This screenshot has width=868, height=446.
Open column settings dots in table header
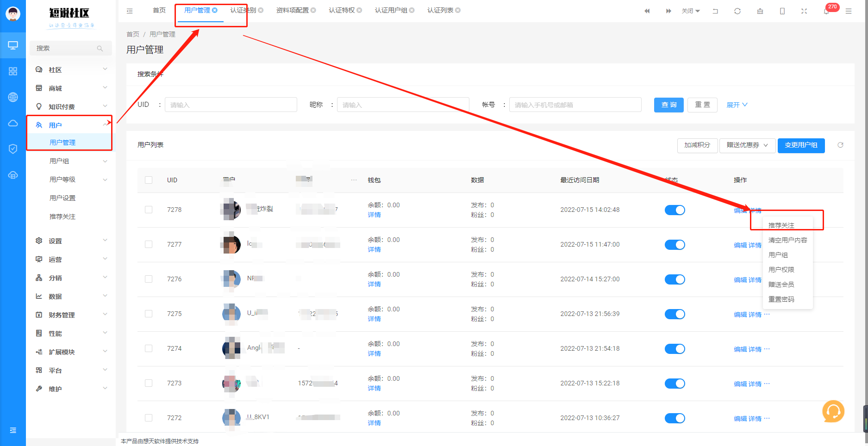coord(354,180)
